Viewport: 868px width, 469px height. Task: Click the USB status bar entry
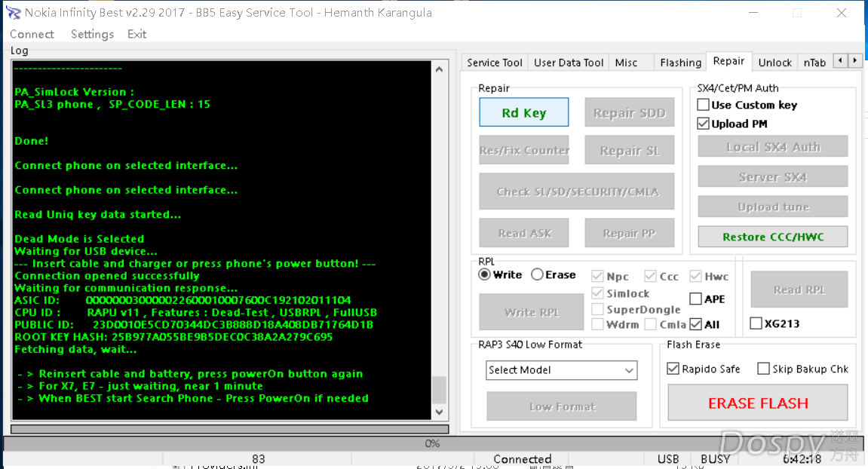(x=667, y=459)
